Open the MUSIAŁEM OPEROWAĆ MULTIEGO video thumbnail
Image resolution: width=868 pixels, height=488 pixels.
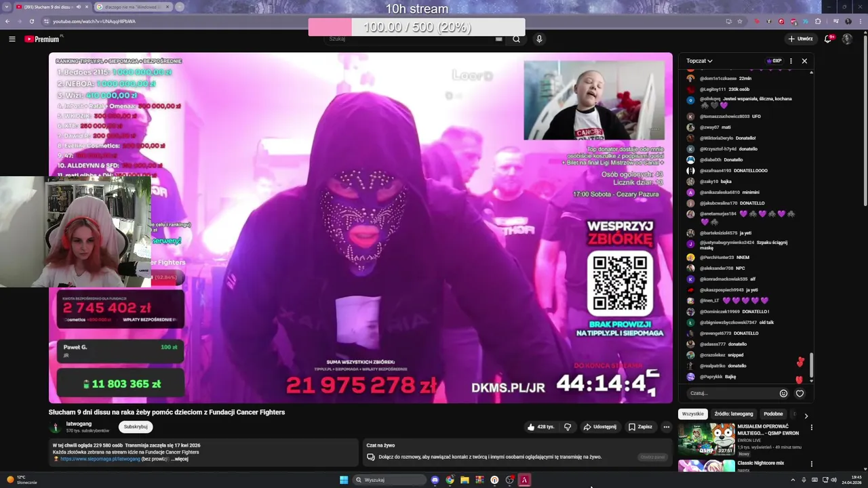(707, 439)
